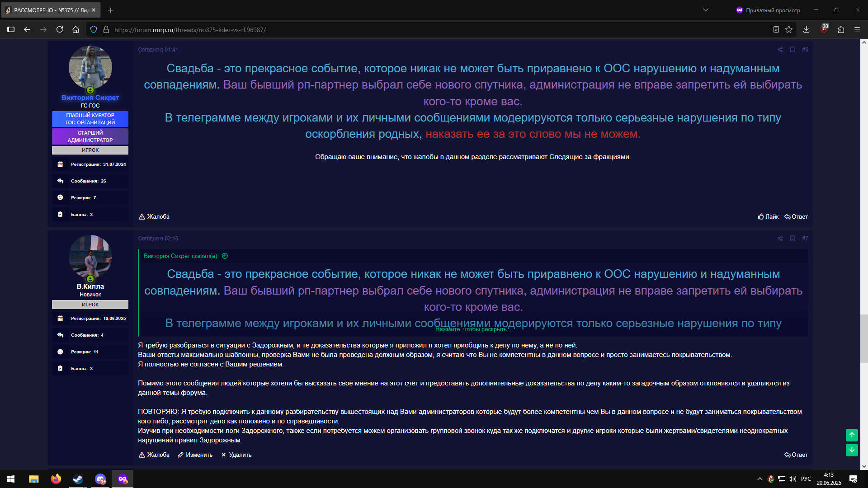Share post #6 via share icon

780,50
